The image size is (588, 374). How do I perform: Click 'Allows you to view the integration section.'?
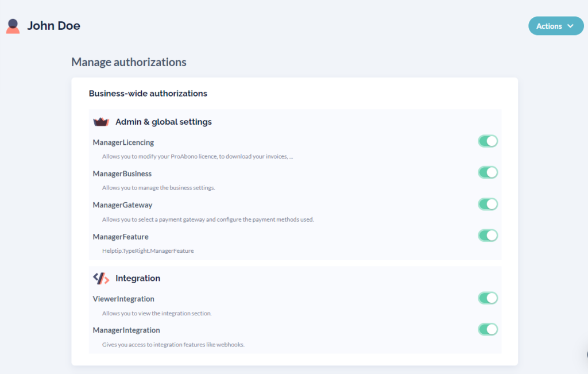click(157, 313)
